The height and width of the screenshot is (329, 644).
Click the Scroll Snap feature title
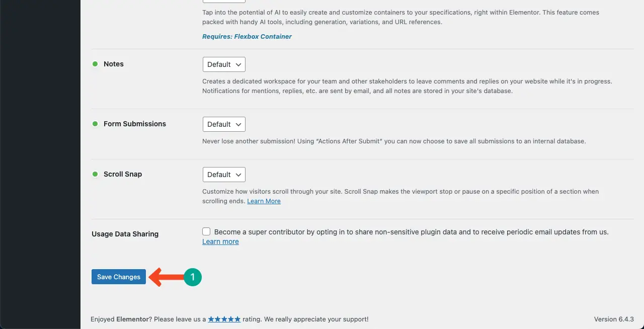pyautogui.click(x=123, y=174)
